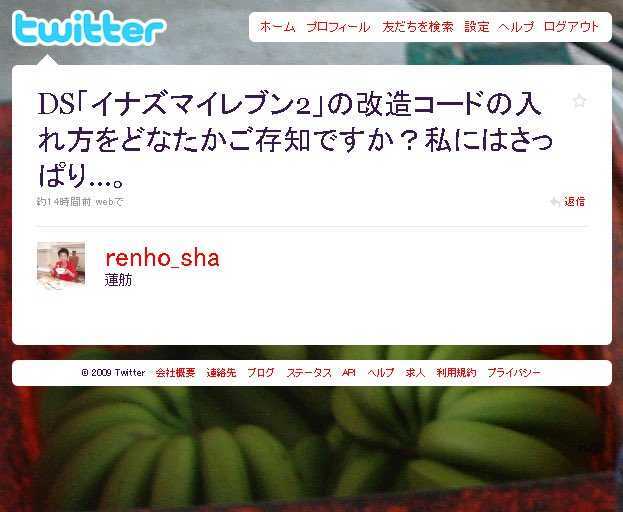The width and height of the screenshot is (623, 512).
Task: Favorite the tweet with the star icon
Action: pyautogui.click(x=580, y=101)
